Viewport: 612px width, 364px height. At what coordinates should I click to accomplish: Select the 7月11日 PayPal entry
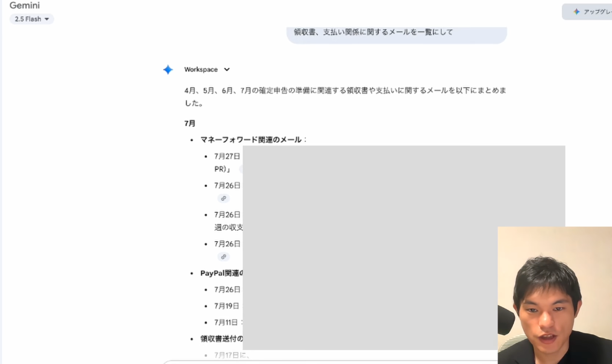tap(227, 322)
